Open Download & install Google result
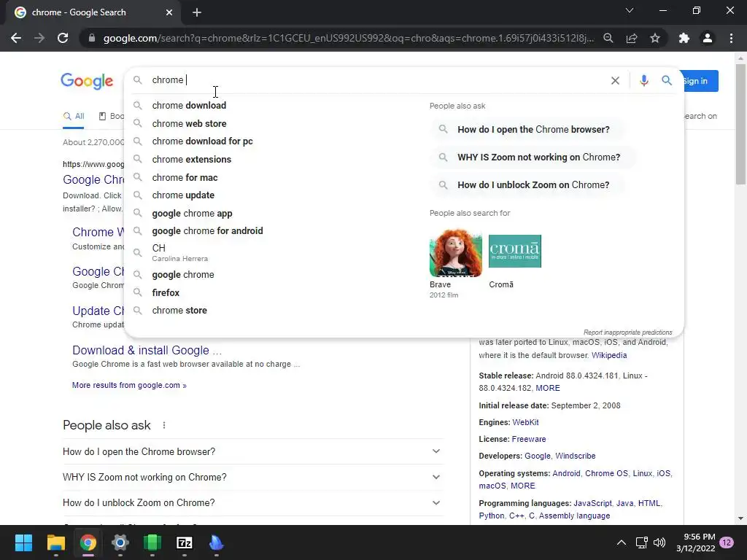The width and height of the screenshot is (747, 560). click(x=147, y=350)
